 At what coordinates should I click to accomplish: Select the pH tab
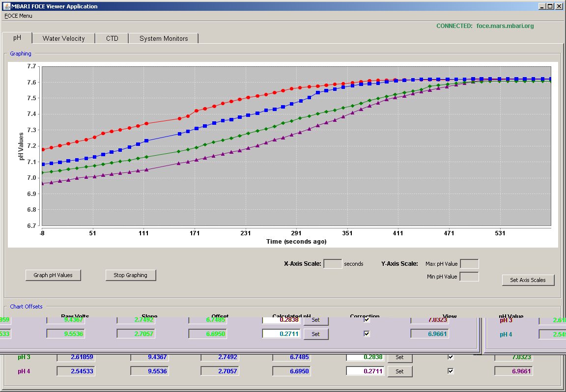[x=17, y=38]
